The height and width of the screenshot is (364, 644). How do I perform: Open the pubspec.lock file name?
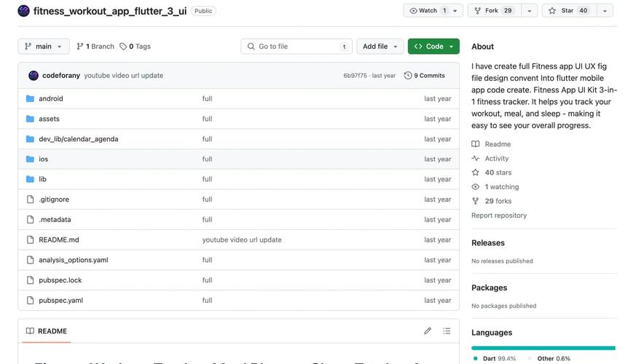pyautogui.click(x=60, y=280)
